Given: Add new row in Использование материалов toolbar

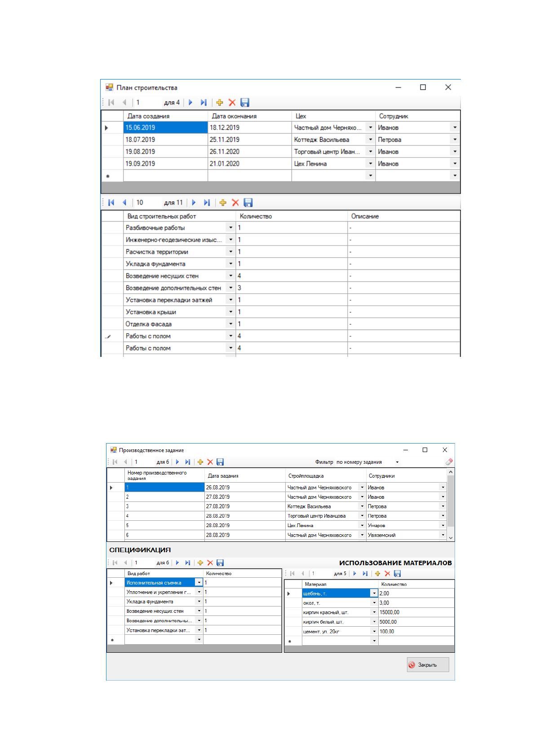Looking at the screenshot, I should pyautogui.click(x=377, y=573).
